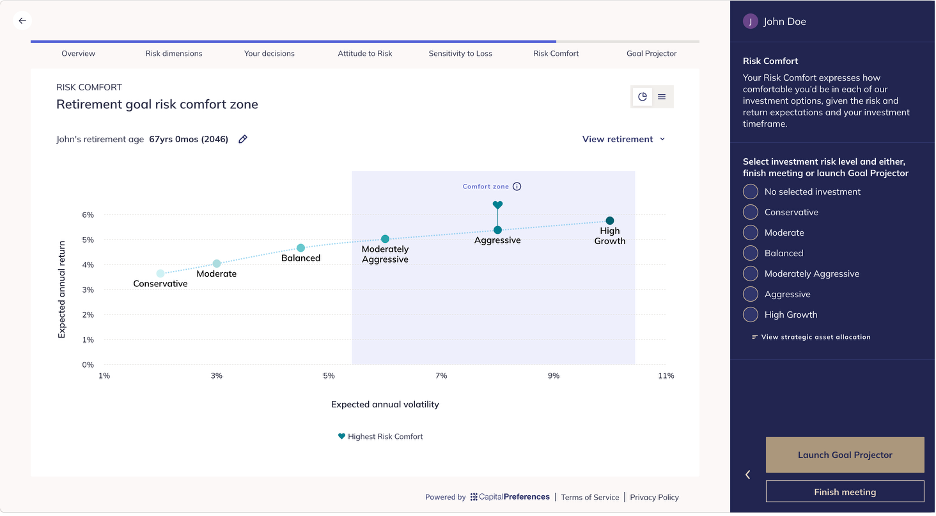Expand View retirement dropdown
This screenshot has width=936, height=516.
pos(624,139)
